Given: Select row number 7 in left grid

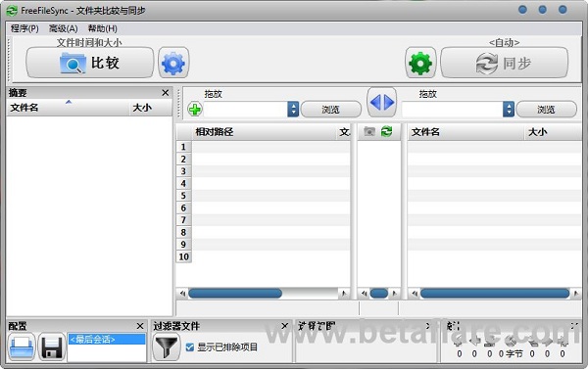Looking at the screenshot, I should pyautogui.click(x=183, y=220).
